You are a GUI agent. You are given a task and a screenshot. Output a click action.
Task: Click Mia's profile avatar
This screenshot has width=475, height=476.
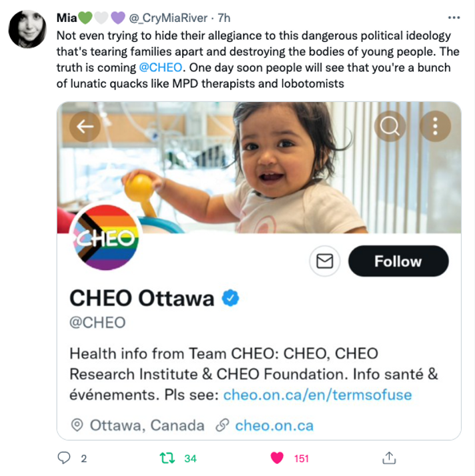[x=27, y=29]
